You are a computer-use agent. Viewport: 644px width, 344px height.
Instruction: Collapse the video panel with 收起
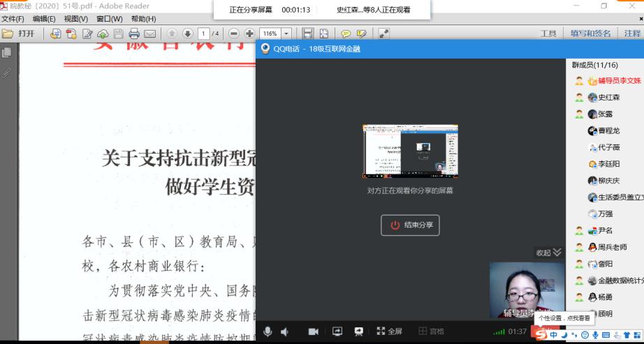click(x=548, y=253)
